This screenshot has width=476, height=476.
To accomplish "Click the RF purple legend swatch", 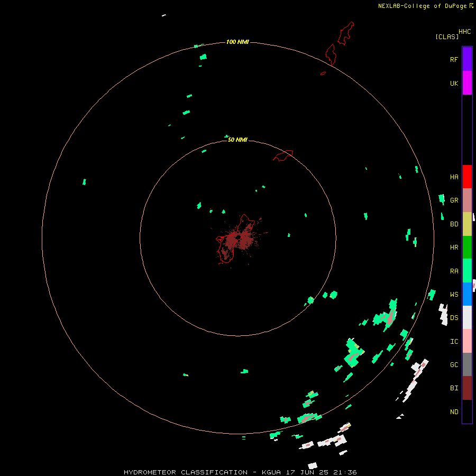I will pyautogui.click(x=467, y=59).
